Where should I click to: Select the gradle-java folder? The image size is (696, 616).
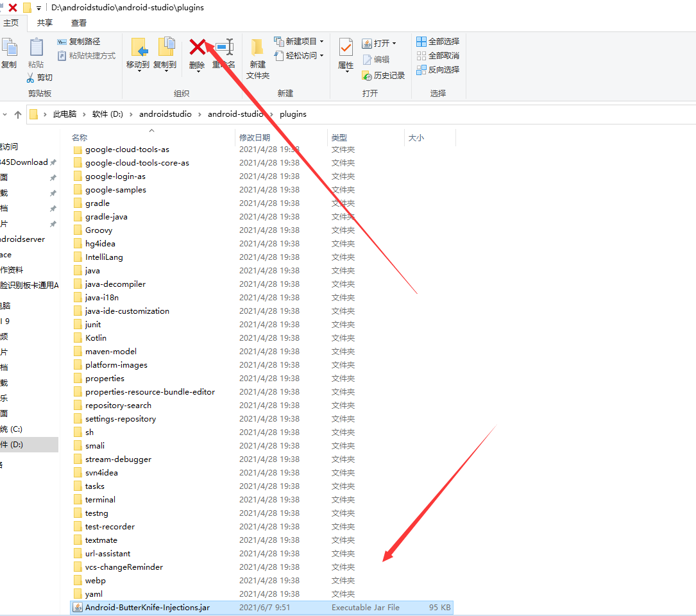click(x=106, y=217)
